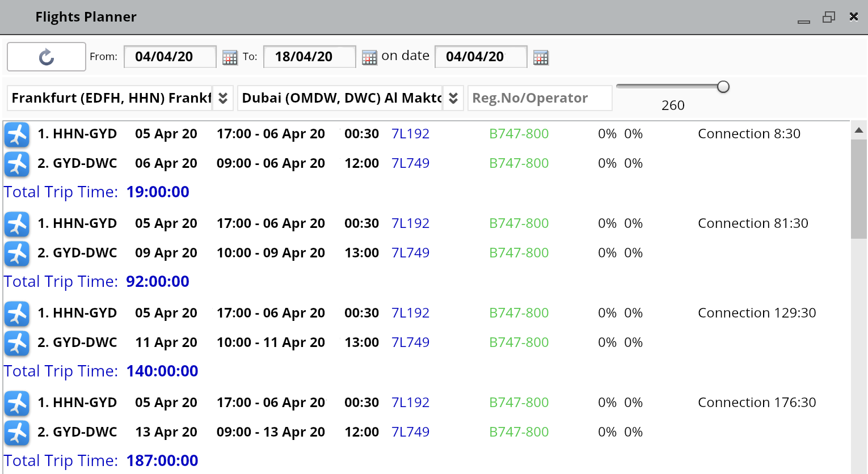
Task: Click the airplane icon beside GYD-DWC on 06 Apr
Action: pos(16,164)
